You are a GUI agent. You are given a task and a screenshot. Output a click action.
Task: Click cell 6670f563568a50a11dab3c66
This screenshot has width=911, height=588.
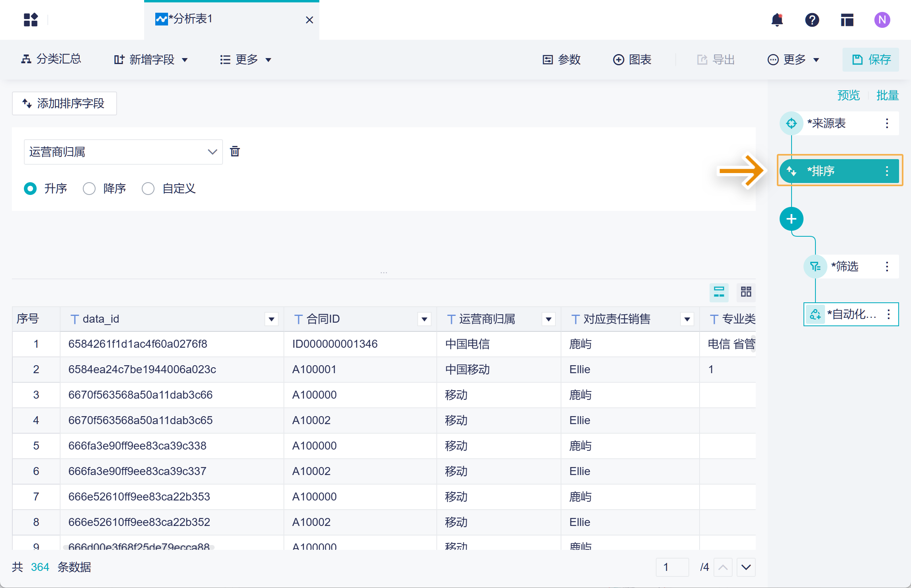(x=172, y=395)
